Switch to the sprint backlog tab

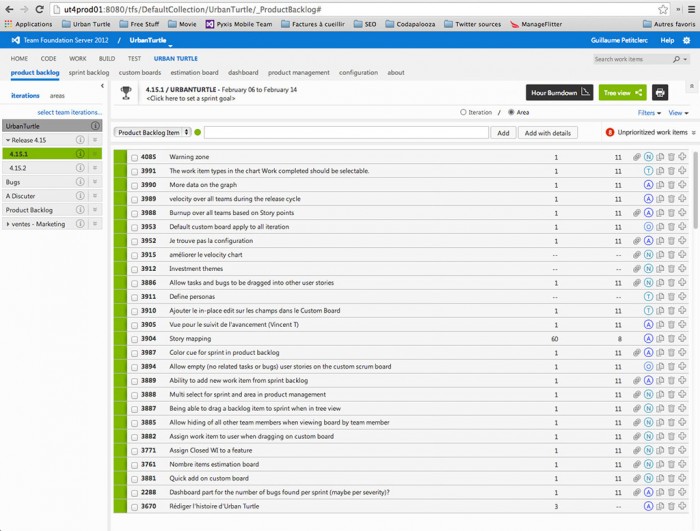[89, 73]
